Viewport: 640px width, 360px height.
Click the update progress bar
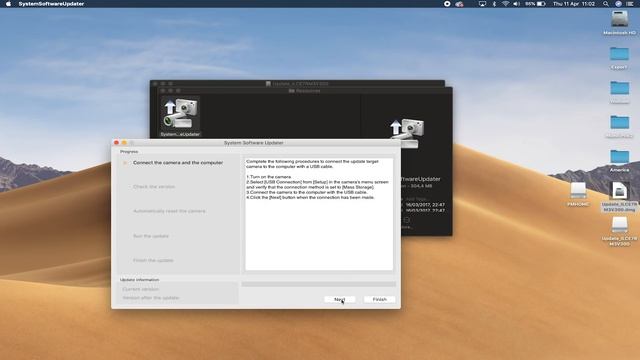[318, 284]
